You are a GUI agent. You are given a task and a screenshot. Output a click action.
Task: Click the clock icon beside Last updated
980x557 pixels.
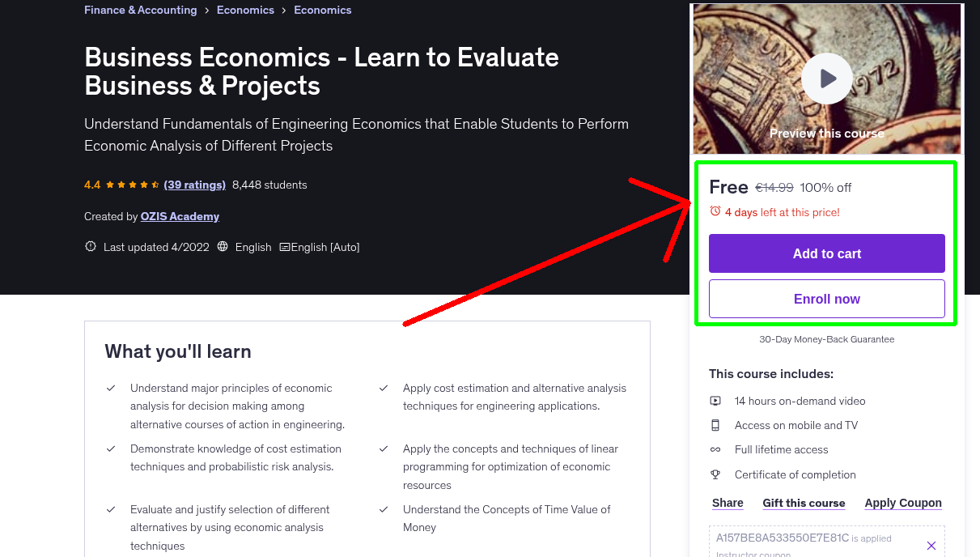[90, 247]
